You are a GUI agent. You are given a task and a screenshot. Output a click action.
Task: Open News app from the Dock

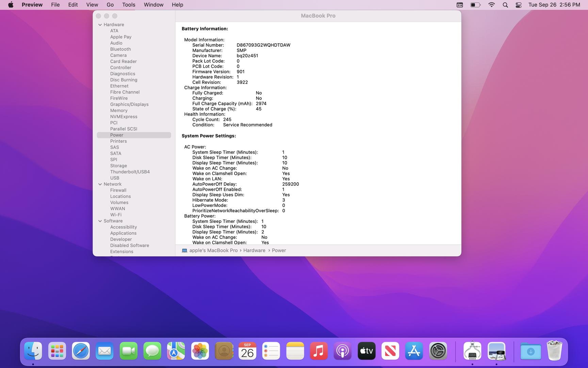click(390, 351)
